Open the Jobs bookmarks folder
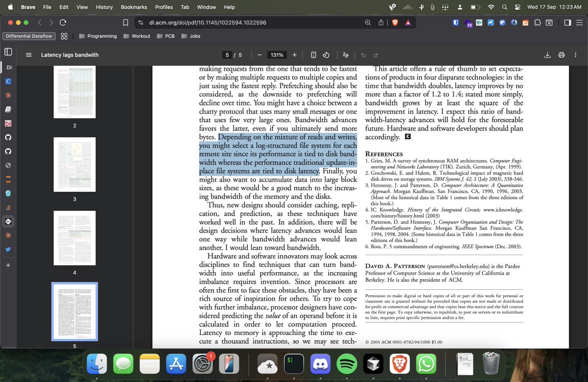The width and height of the screenshot is (588, 382). coord(191,36)
